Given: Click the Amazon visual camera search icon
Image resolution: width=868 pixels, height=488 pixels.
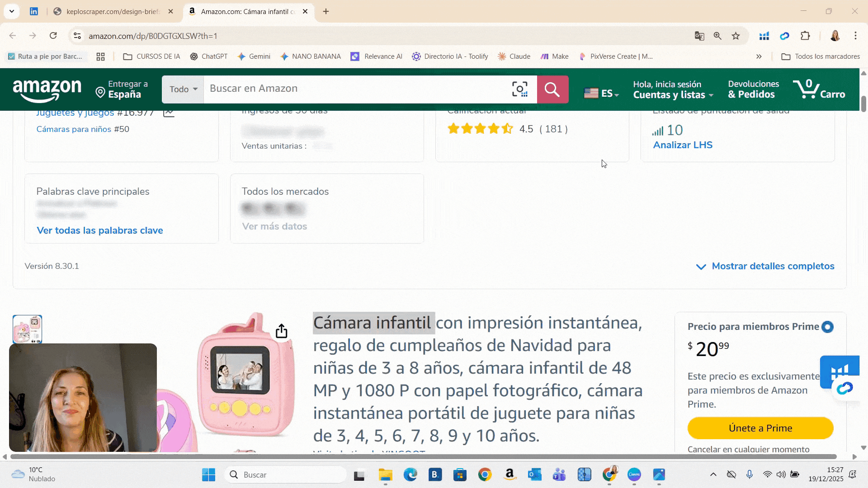Looking at the screenshot, I should coord(519,89).
